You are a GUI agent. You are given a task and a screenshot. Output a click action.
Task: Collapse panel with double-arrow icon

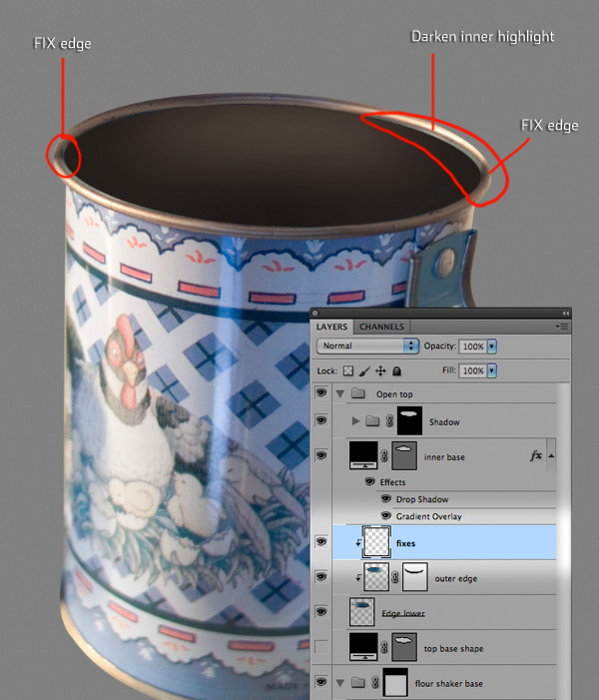(x=565, y=313)
